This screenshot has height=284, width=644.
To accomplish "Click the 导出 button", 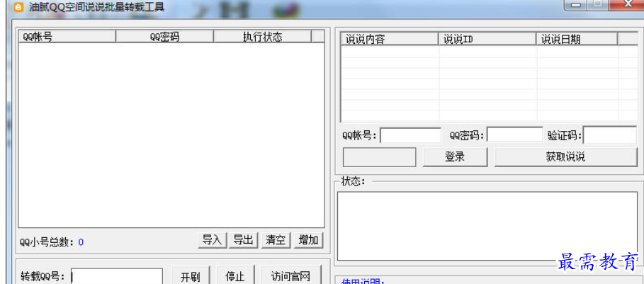I will pyautogui.click(x=243, y=240).
